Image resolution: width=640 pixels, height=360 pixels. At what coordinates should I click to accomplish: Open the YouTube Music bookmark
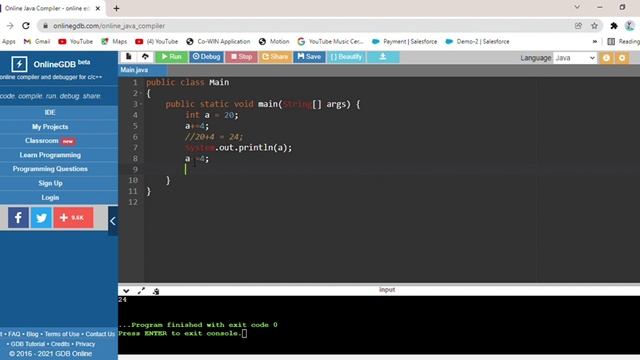pos(330,42)
